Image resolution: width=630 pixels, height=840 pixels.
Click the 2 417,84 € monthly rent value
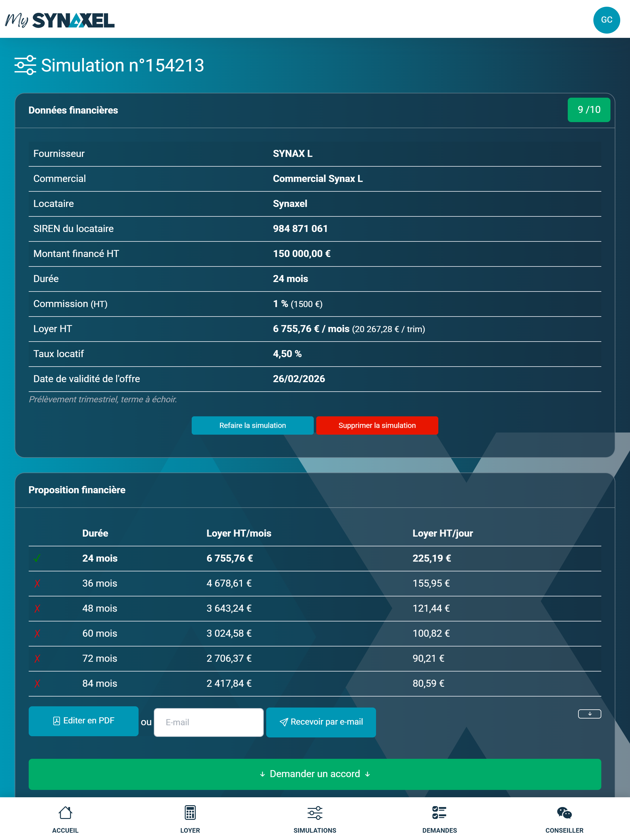pos(229,683)
